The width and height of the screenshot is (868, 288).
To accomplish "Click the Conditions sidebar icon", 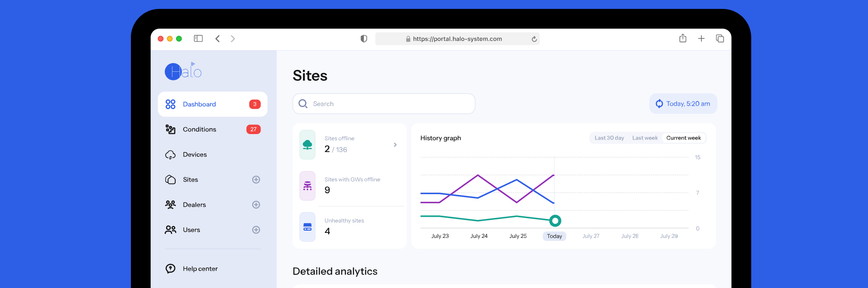I will (170, 130).
